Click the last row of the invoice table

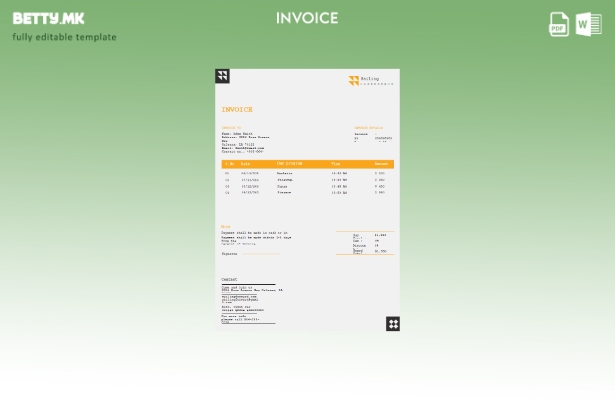click(307, 192)
